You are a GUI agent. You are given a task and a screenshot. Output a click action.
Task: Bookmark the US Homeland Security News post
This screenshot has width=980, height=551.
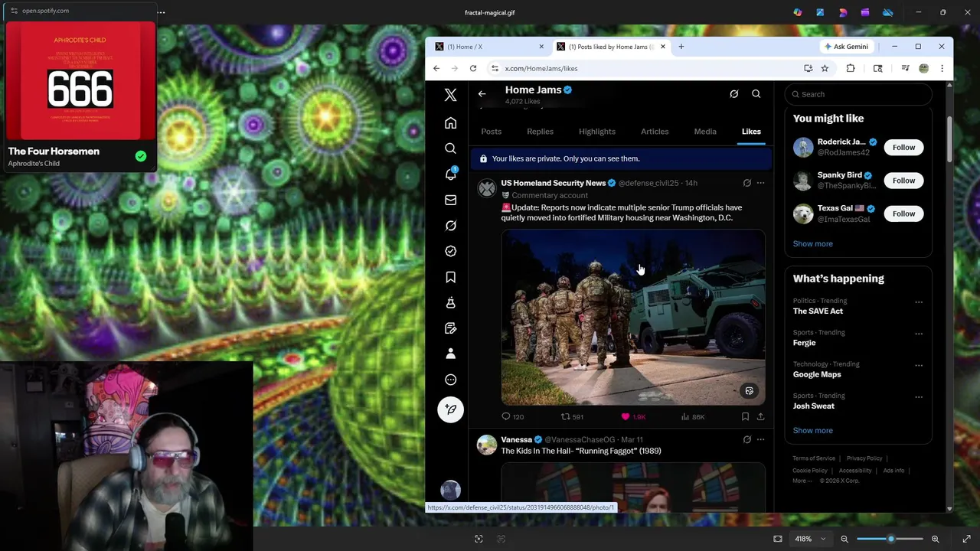[745, 416]
